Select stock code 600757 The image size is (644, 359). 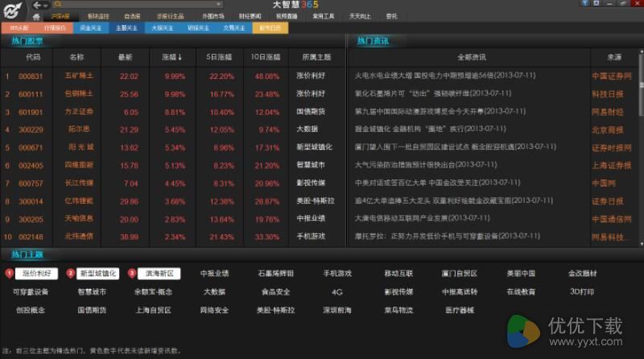tap(31, 184)
